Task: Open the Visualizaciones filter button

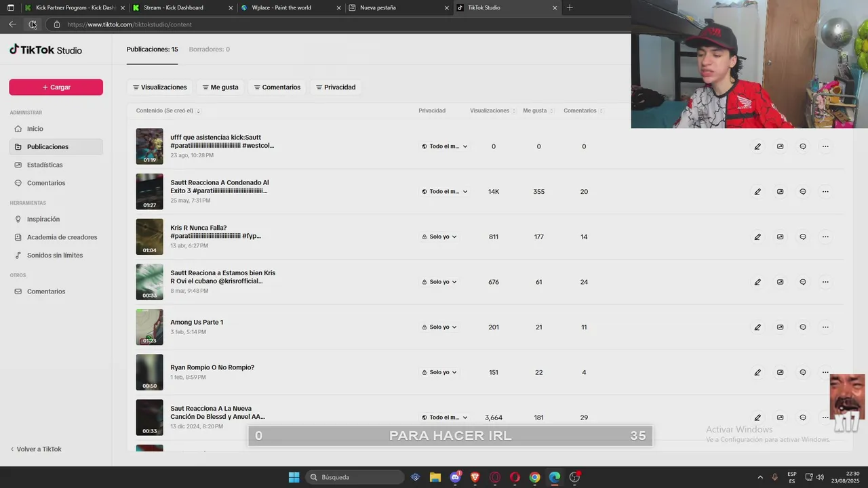Action: 159,87
